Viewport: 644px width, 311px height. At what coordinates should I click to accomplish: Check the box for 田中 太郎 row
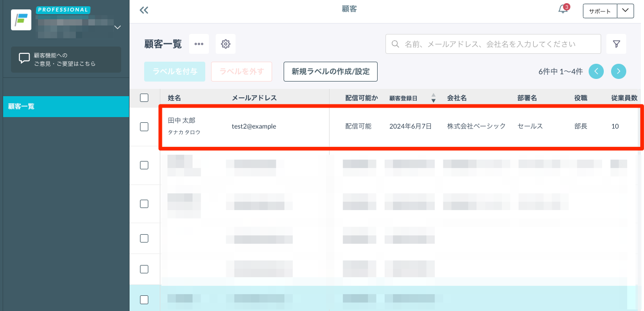coord(144,126)
